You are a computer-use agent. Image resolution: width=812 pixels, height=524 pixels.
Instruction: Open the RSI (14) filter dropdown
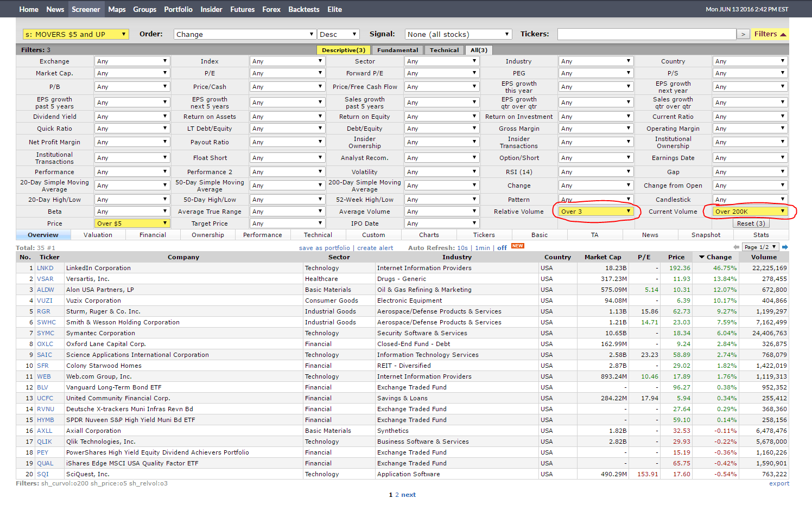click(x=596, y=172)
